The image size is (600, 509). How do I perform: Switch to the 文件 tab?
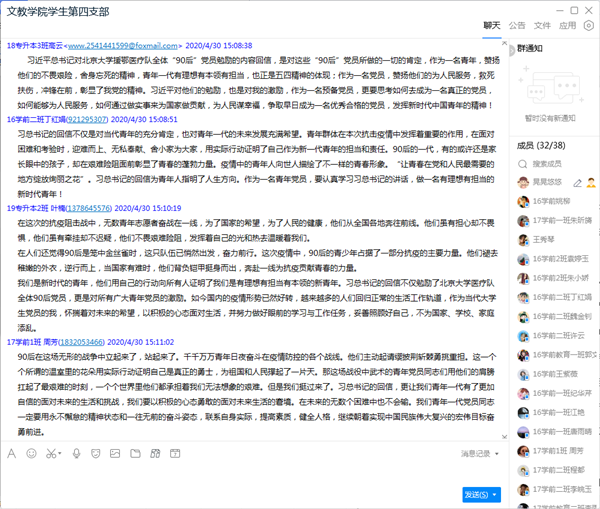coord(542,25)
